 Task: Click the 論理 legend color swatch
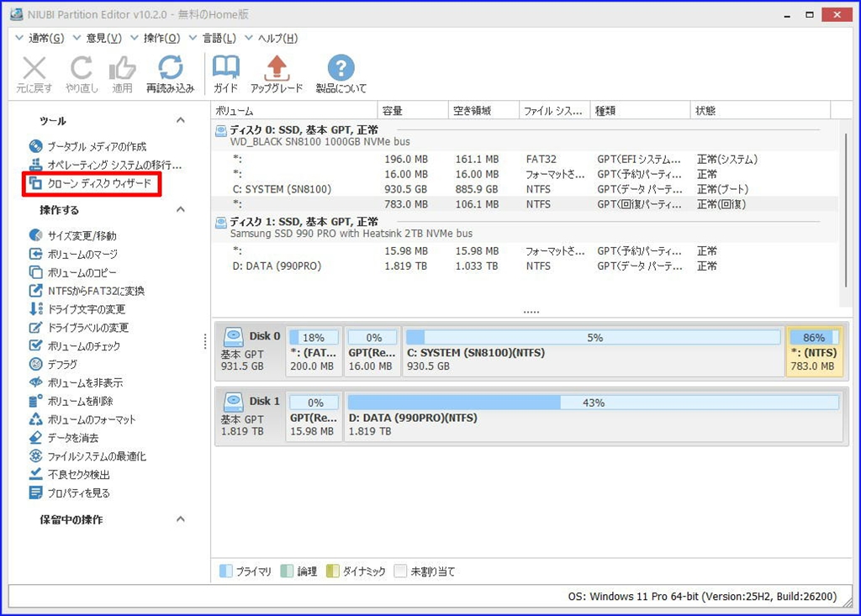coord(287,571)
